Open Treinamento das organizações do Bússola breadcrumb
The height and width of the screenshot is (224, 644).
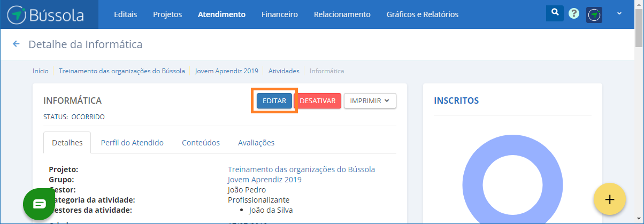(122, 71)
